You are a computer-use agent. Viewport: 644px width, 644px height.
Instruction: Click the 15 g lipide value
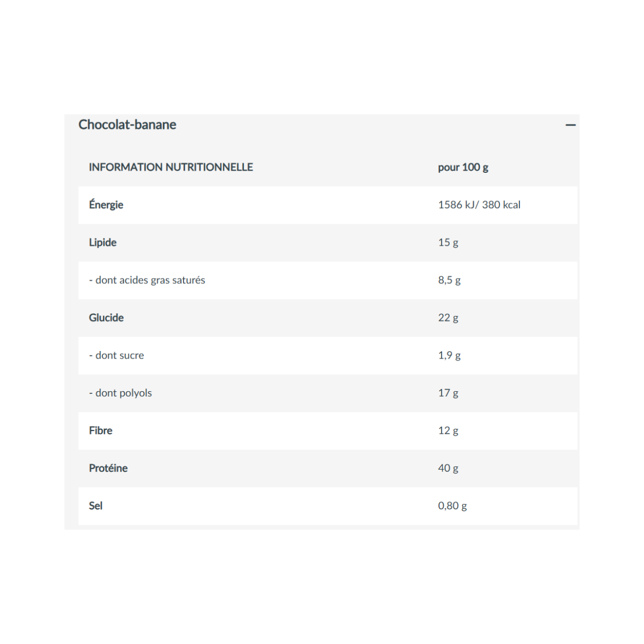(448, 243)
